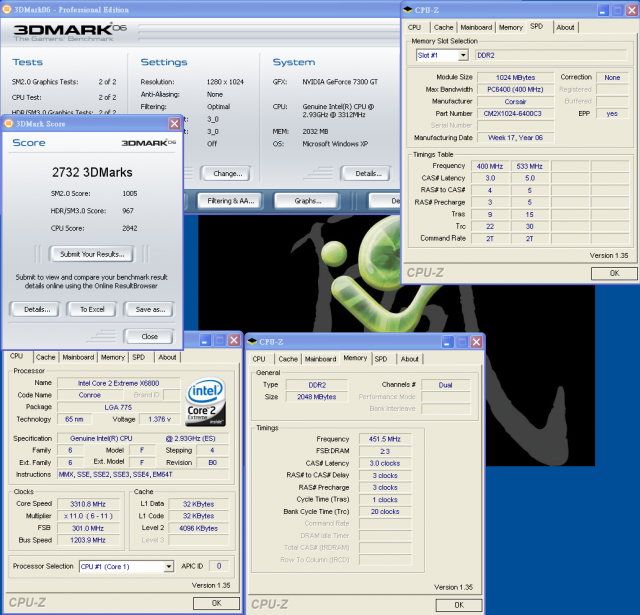The width and height of the screenshot is (640, 615).
Task: Click Save as button in Score dialog
Action: pyautogui.click(x=149, y=309)
